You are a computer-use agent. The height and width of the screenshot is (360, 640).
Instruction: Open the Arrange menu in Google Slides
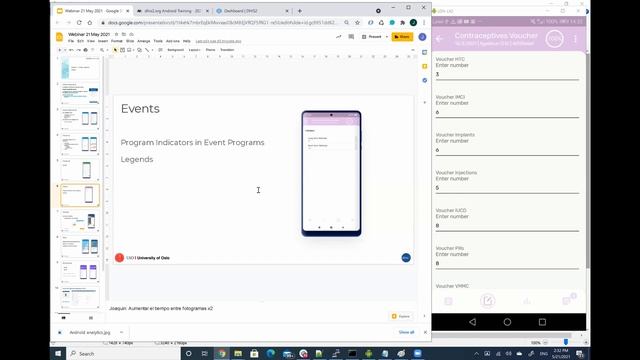click(144, 41)
